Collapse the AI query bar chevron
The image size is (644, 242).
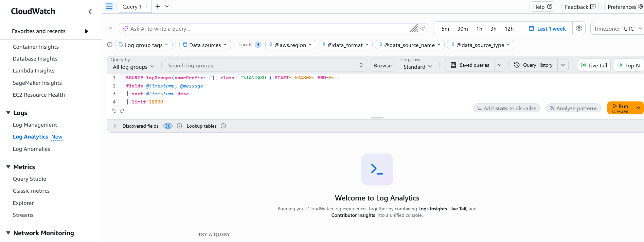click(x=110, y=28)
